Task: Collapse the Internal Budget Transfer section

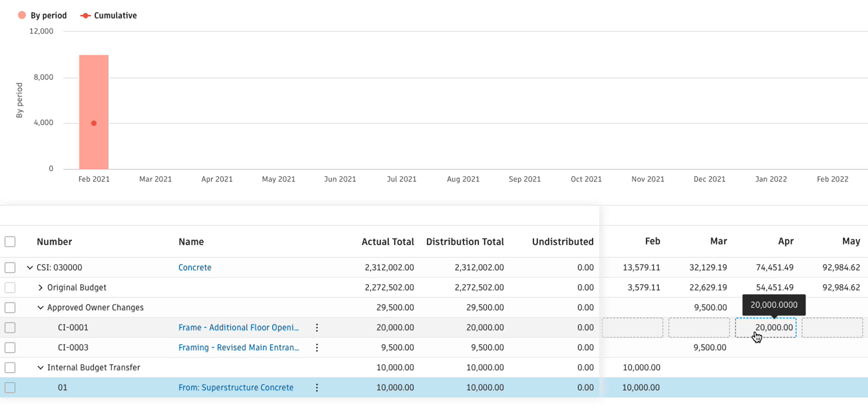Action: 40,367
